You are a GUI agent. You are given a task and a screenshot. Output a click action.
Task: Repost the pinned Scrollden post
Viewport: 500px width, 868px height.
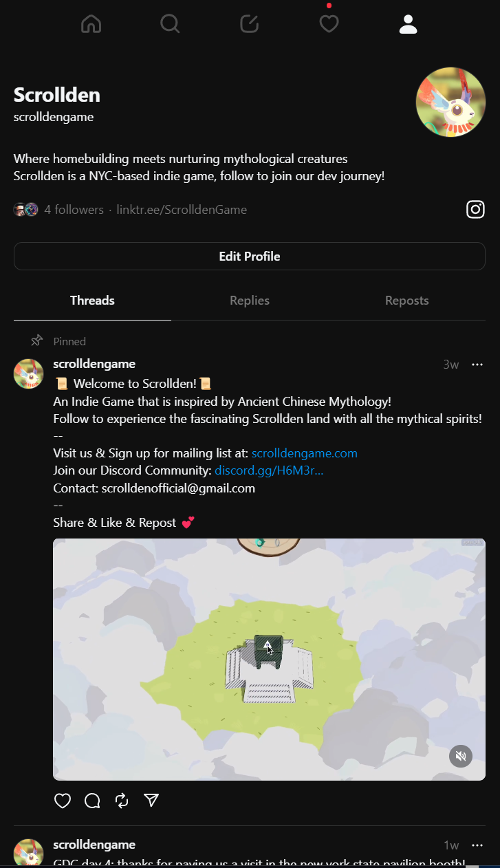coord(122,801)
